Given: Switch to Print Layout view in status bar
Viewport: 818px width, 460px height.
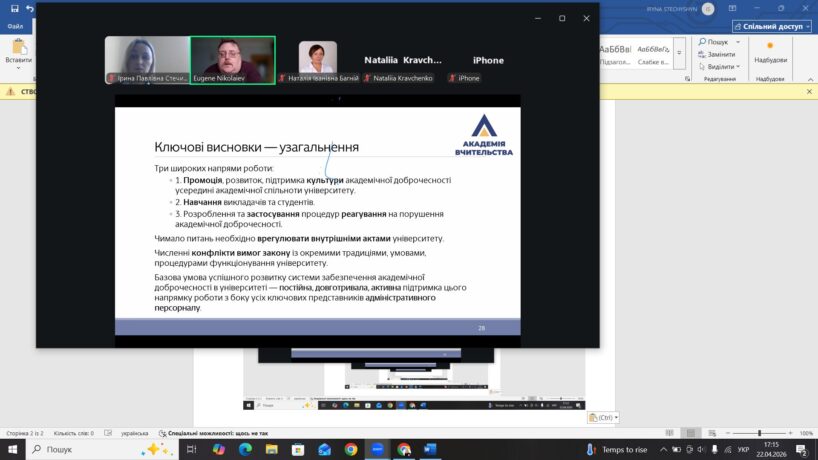Looking at the screenshot, I should point(693,433).
